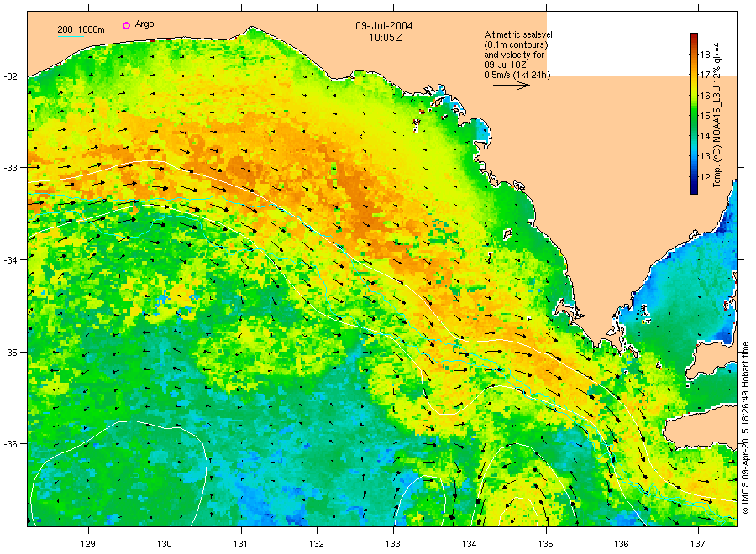The image size is (756, 554).
Task: Click the color bar label '14'
Action: pos(706,136)
